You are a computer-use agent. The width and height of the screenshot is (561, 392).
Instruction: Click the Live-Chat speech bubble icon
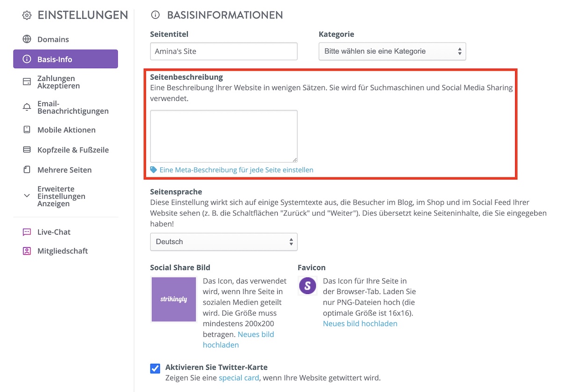pyautogui.click(x=27, y=232)
